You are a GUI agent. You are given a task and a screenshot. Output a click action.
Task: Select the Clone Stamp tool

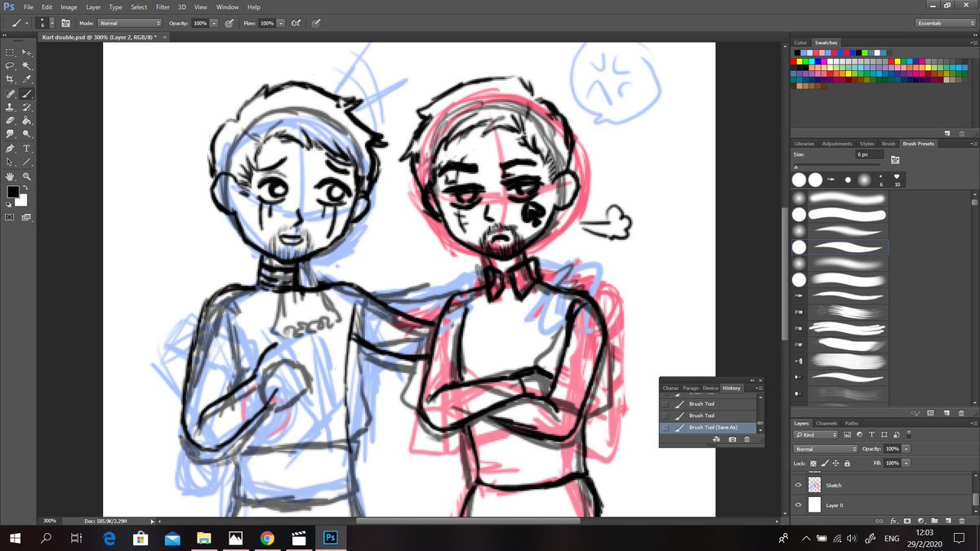(x=11, y=107)
